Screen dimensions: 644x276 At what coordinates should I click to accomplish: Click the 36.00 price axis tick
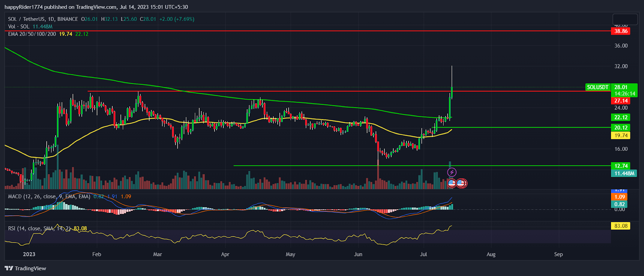coord(621,46)
